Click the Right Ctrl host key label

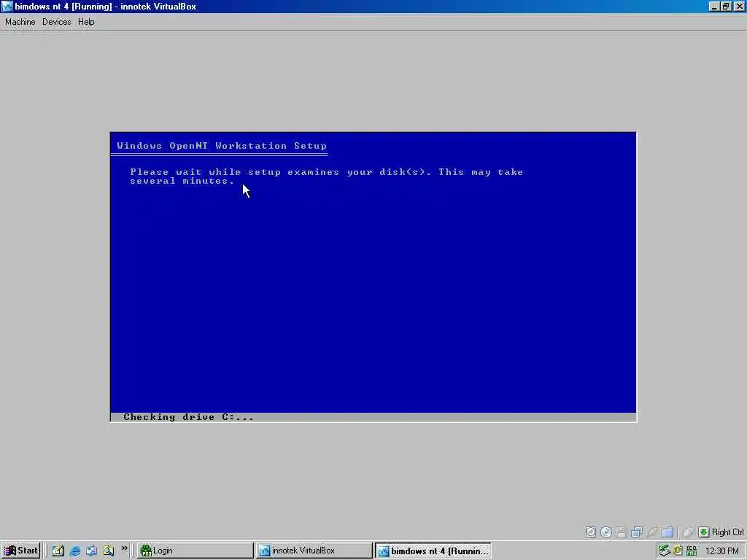pyautogui.click(x=727, y=532)
